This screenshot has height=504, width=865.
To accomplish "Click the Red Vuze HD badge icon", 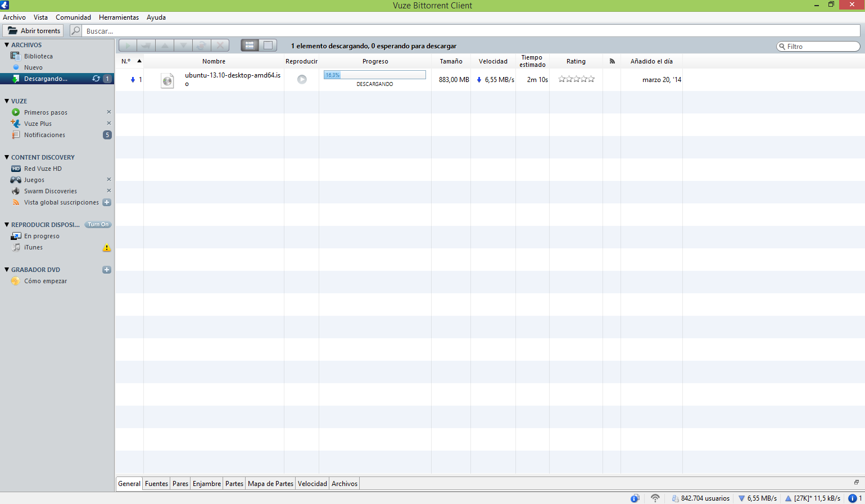I will click(16, 169).
